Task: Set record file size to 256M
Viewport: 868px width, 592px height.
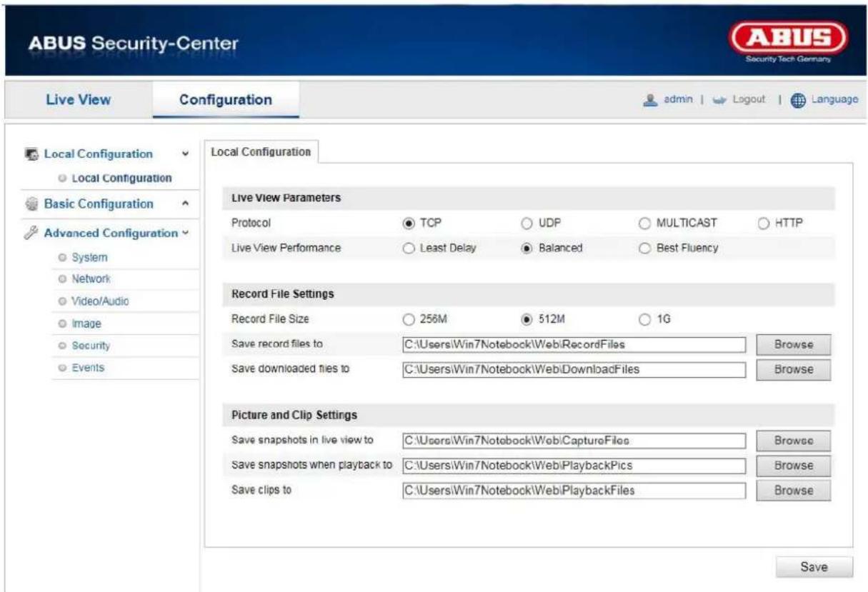Action: (409, 319)
